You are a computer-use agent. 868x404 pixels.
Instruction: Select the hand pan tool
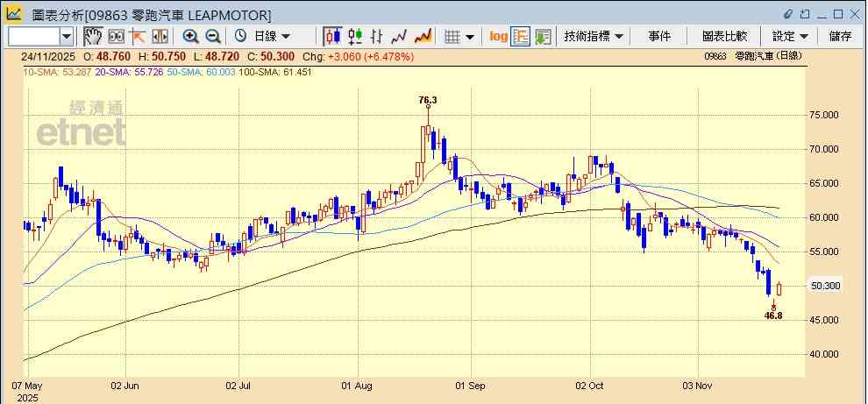click(x=92, y=36)
